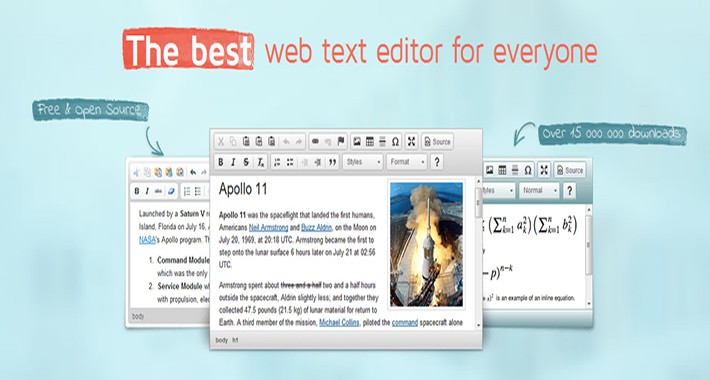Toggle strikethrough (abc) in left editor
This screenshot has width=710, height=380.
158,192
